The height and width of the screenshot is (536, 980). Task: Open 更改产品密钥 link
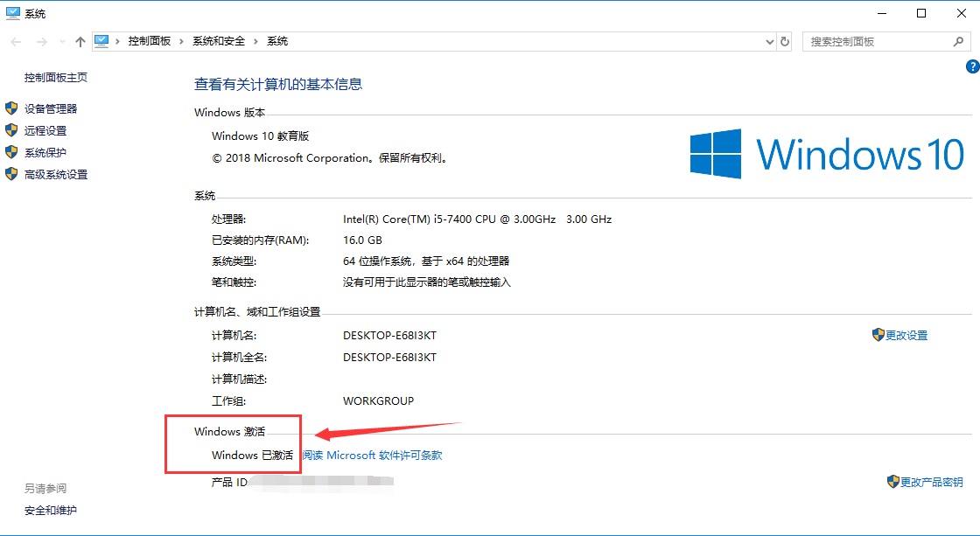pyautogui.click(x=931, y=483)
